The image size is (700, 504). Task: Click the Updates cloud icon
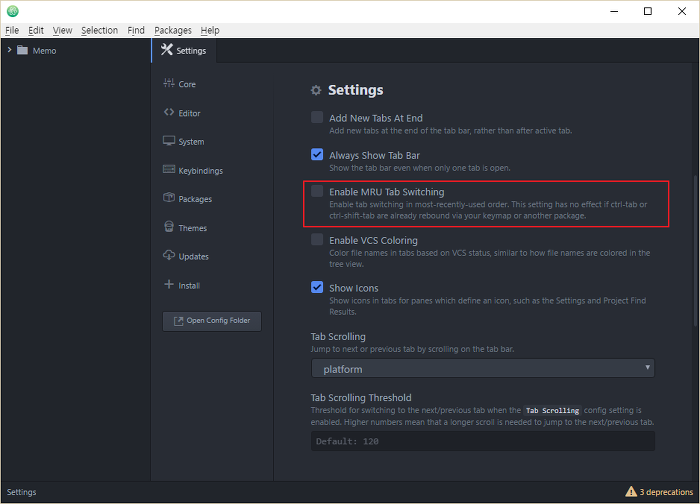point(169,255)
